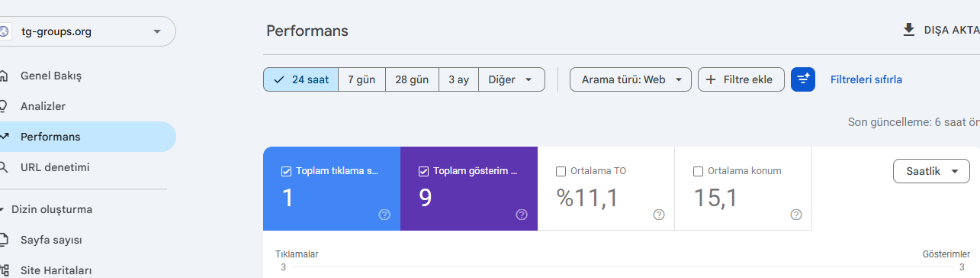
Task: Uncheck the Toplam tıklama sayısı checkbox
Action: point(287,171)
